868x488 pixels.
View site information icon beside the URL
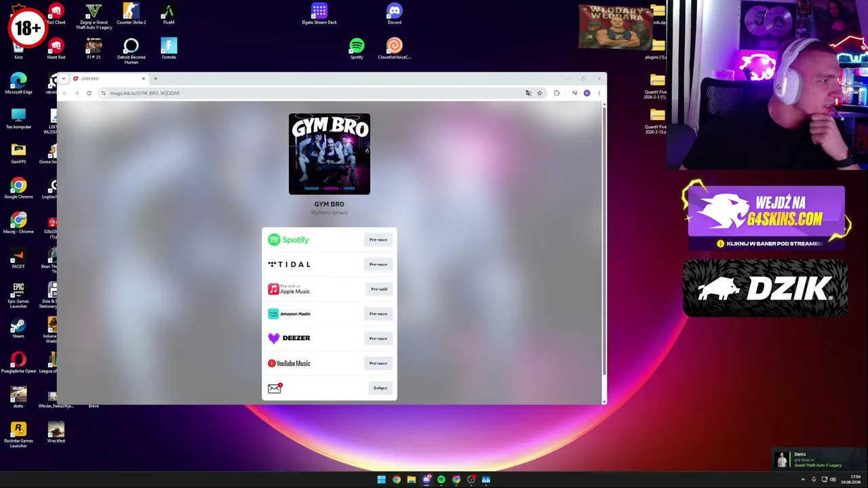tap(103, 93)
